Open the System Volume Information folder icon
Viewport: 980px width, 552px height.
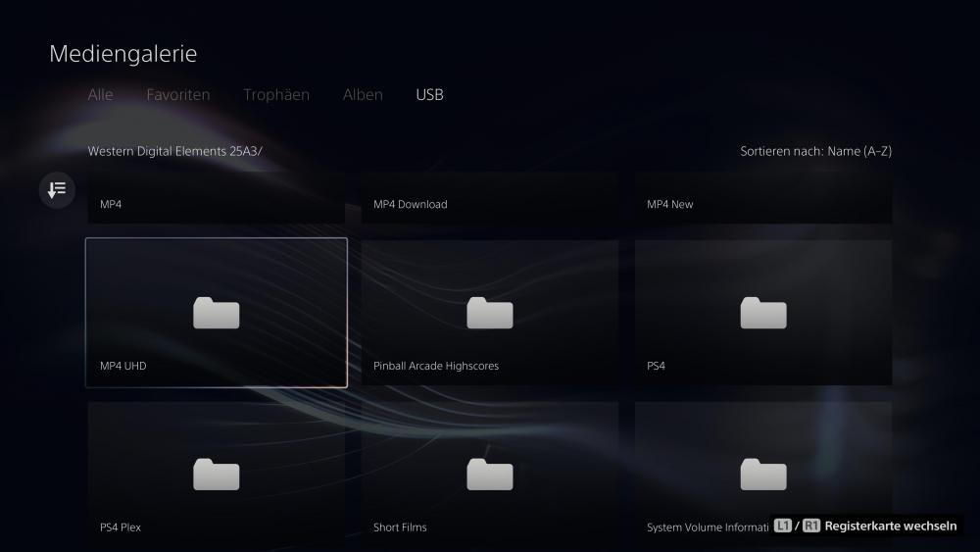click(763, 475)
